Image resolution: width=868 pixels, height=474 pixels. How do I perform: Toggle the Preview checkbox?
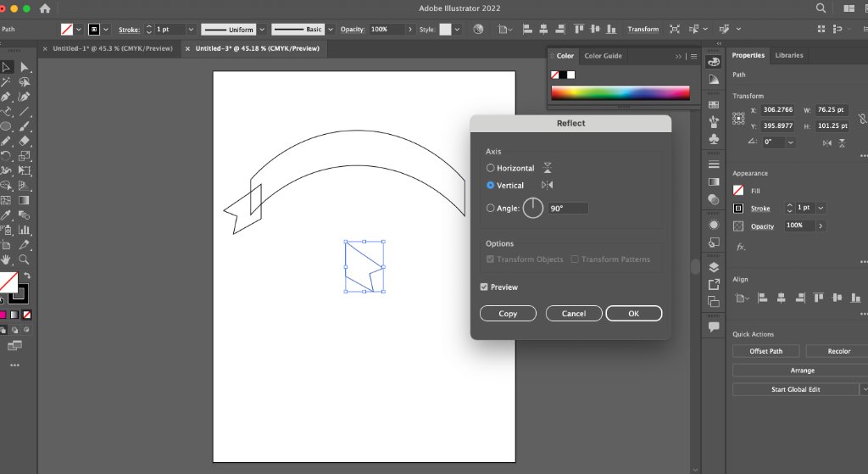coord(484,287)
